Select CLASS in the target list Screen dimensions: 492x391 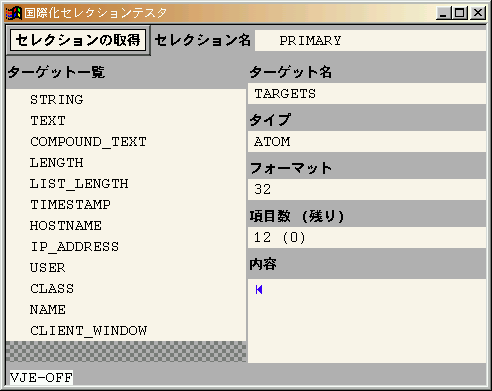(126, 289)
